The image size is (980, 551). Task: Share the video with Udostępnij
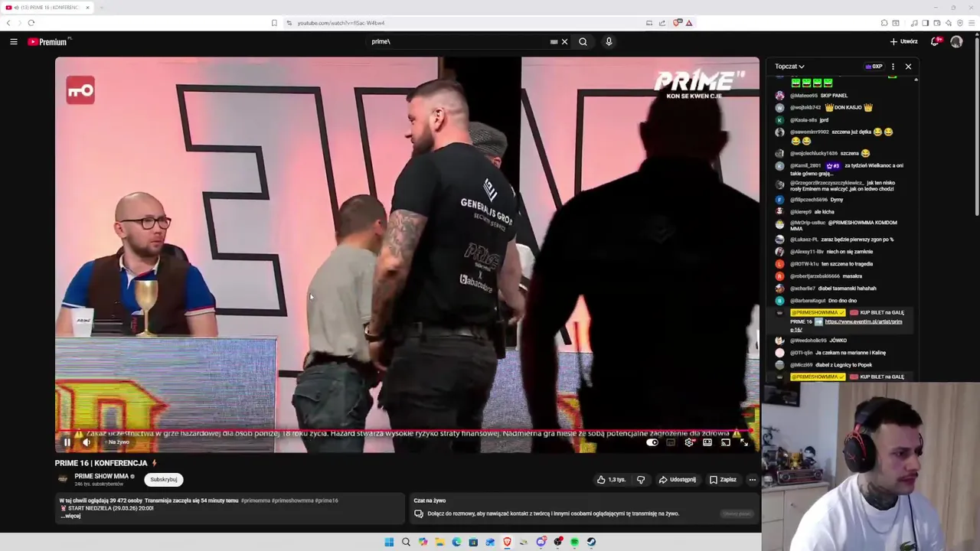coord(678,480)
